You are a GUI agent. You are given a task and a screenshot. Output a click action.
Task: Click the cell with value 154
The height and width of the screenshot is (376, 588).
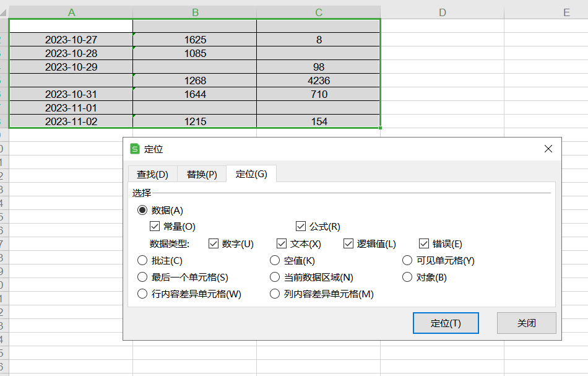(318, 121)
